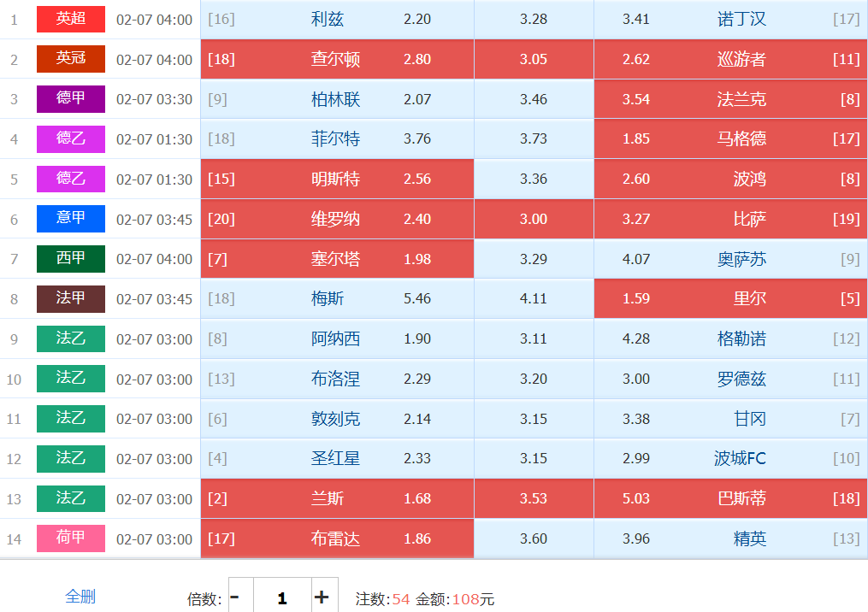Increase the bet multiplier with plus button
The image size is (868, 612).
322,597
